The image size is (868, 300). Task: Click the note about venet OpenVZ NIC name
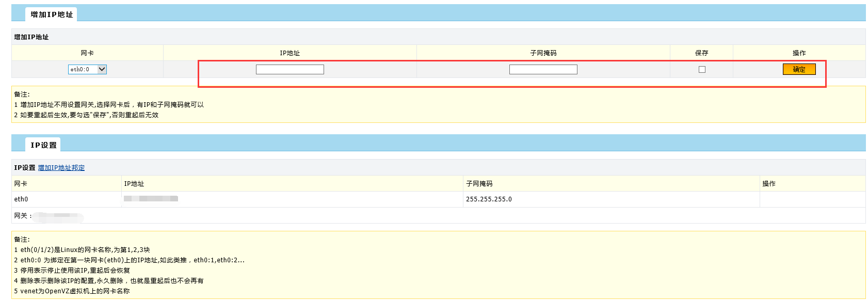coord(72,291)
